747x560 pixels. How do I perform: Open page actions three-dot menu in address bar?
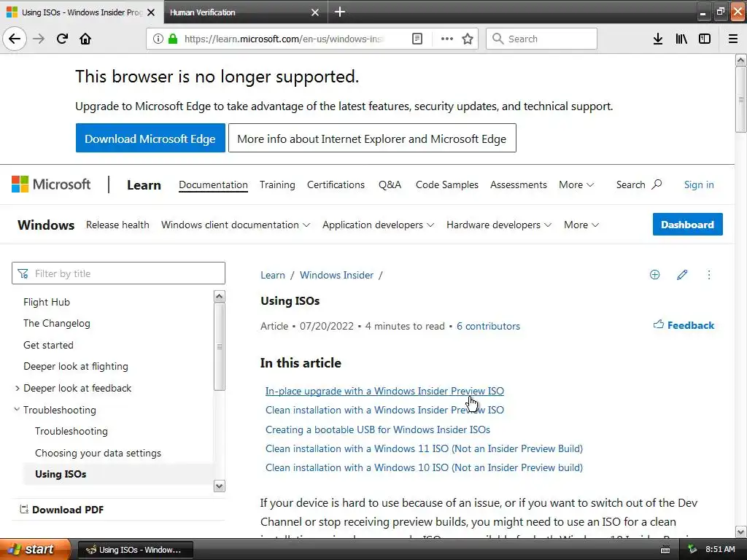tap(447, 39)
